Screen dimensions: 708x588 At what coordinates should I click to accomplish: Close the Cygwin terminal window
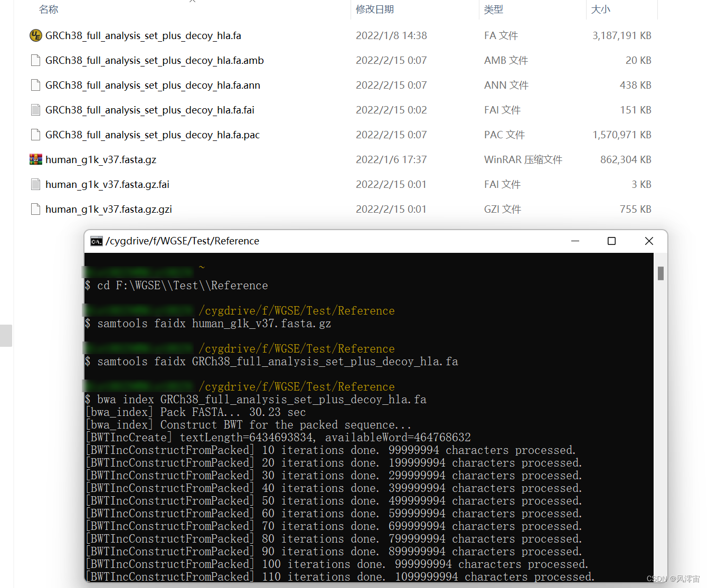tap(649, 241)
